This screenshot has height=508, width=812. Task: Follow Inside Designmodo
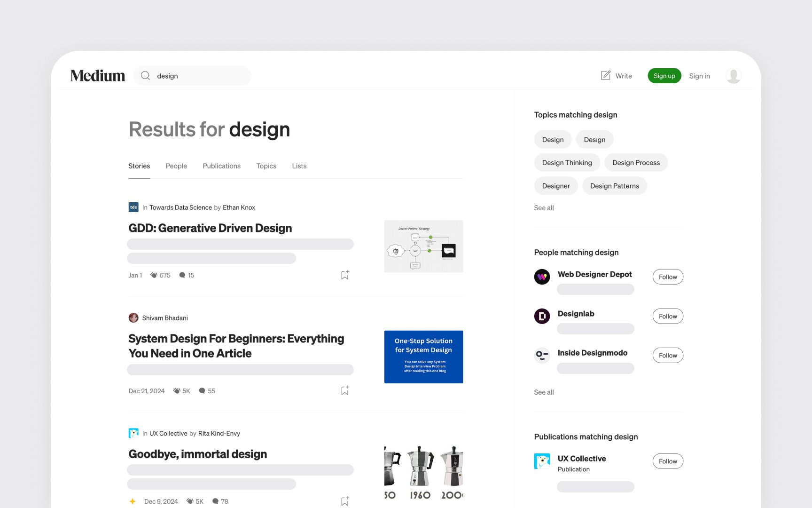coord(668,355)
